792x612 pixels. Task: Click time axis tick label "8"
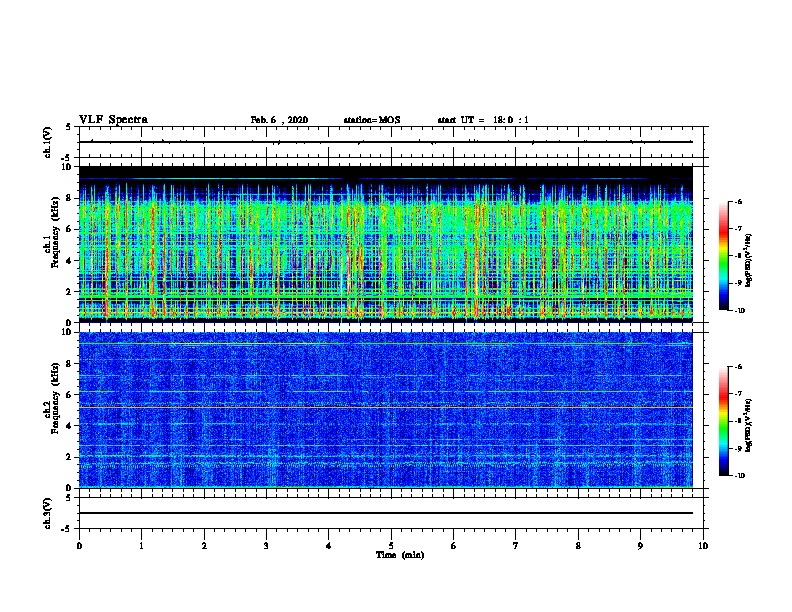(578, 546)
